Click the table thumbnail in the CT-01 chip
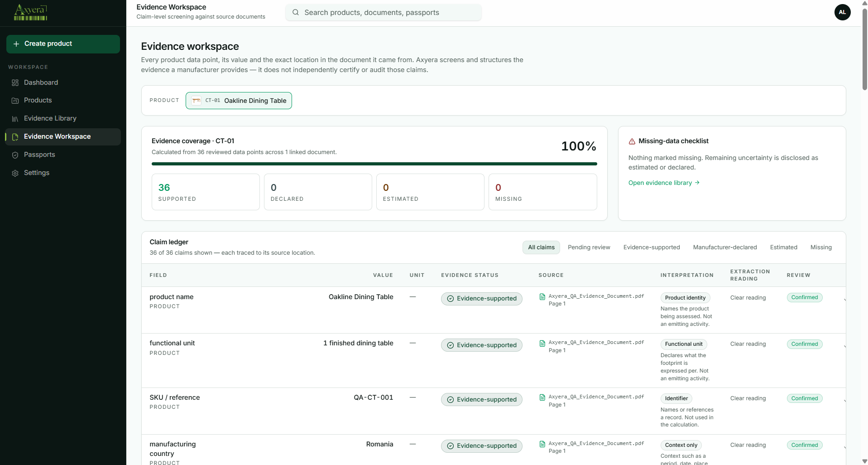 [196, 101]
